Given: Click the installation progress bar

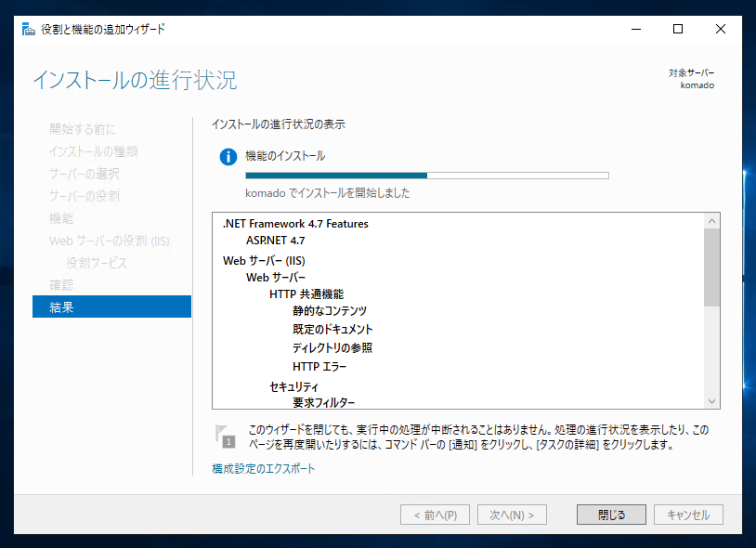Looking at the screenshot, I should coord(427,176).
